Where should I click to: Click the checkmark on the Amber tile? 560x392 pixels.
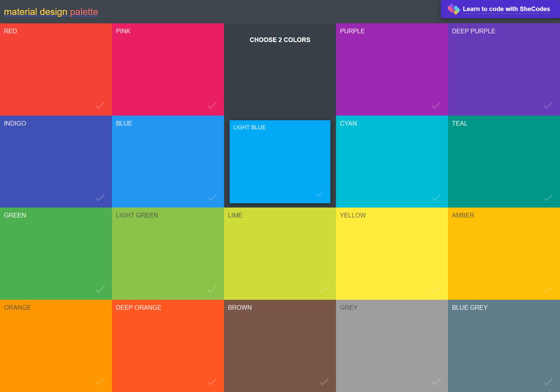[x=548, y=290]
